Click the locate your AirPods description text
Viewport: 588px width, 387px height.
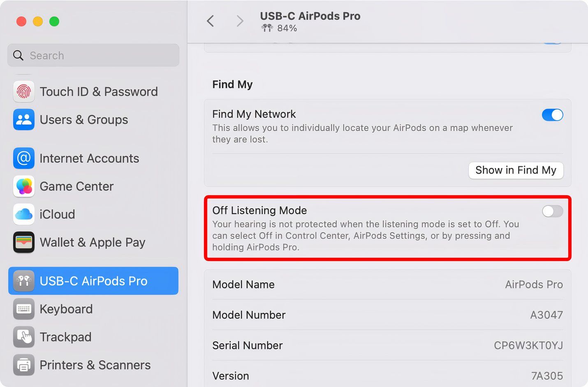362,133
